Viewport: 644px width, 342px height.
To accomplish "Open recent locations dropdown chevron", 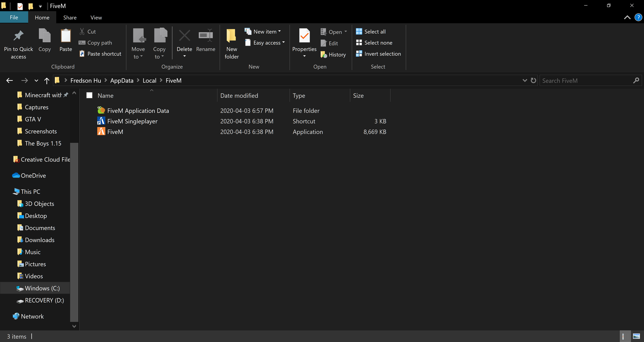I will click(36, 80).
